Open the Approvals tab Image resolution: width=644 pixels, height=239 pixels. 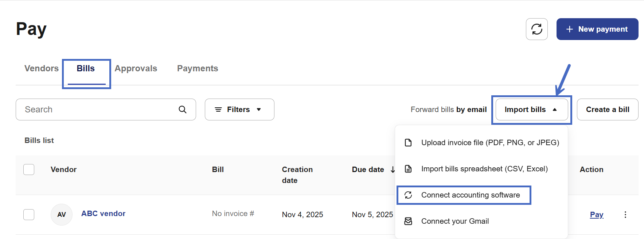[x=136, y=68]
